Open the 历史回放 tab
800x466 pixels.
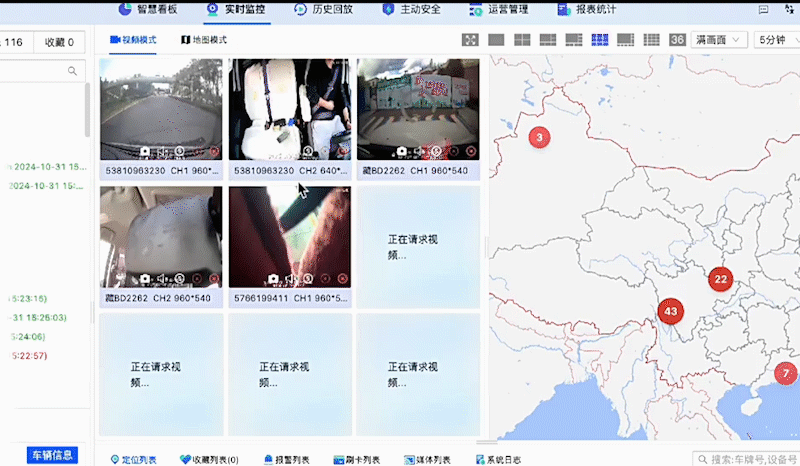click(x=324, y=10)
